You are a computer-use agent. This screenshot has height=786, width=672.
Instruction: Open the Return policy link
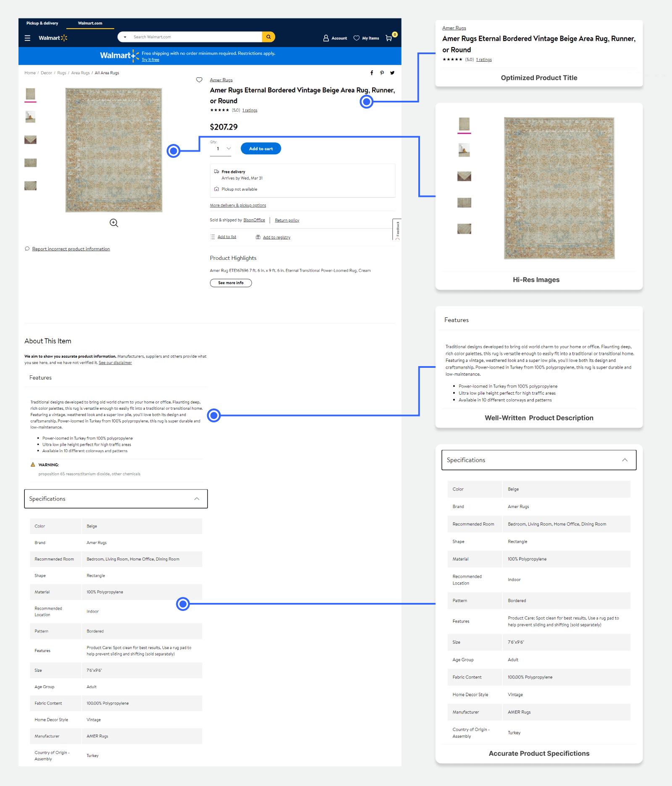pos(287,220)
